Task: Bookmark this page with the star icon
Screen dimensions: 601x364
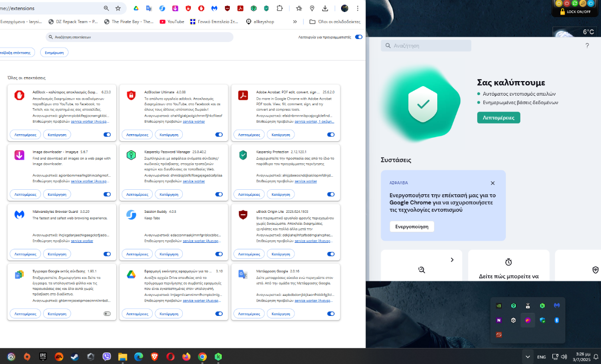Action: (x=118, y=9)
